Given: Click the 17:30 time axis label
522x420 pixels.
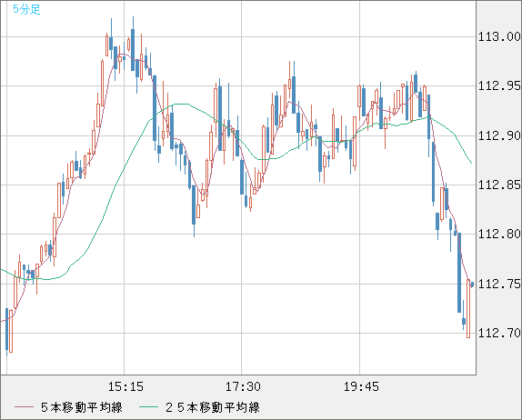Looking at the screenshot, I should tap(243, 386).
